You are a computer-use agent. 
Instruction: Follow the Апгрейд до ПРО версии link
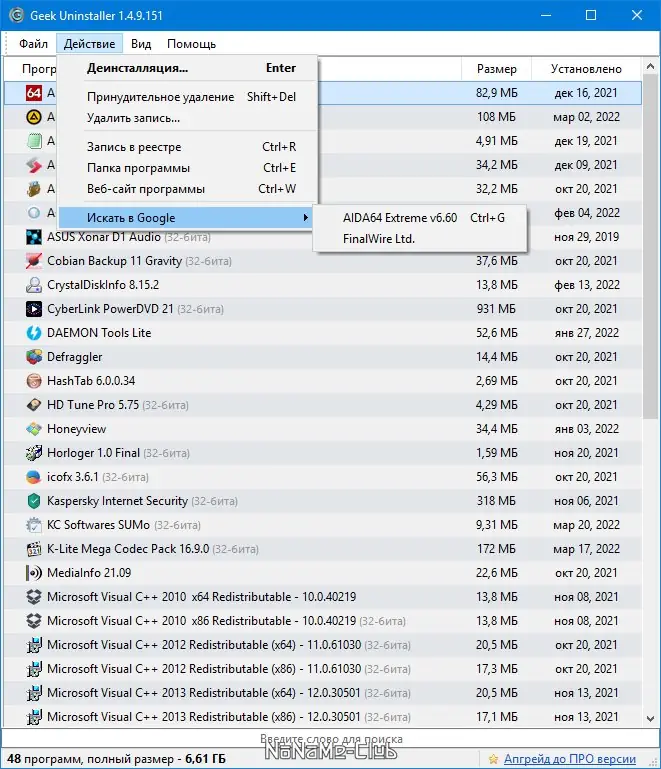[x=570, y=759]
